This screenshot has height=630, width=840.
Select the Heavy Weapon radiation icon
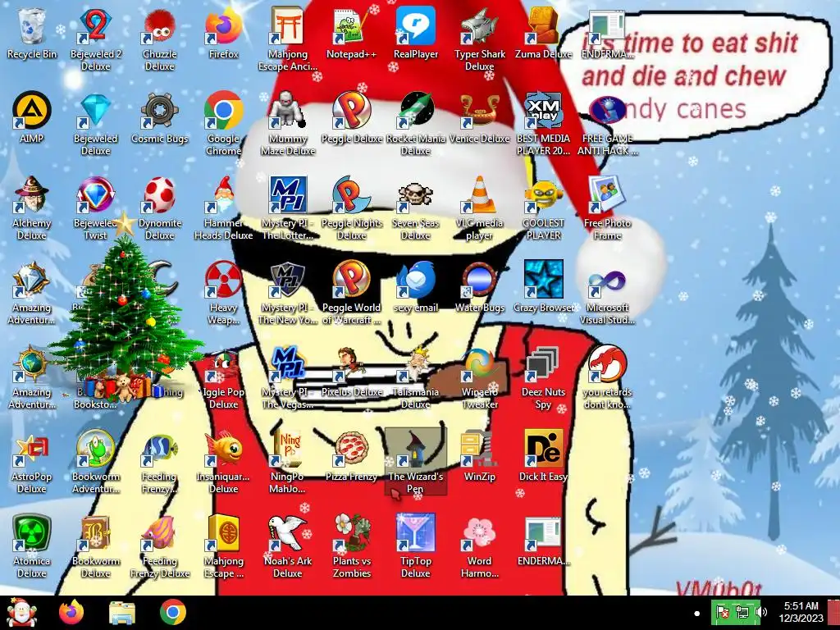[223, 293]
